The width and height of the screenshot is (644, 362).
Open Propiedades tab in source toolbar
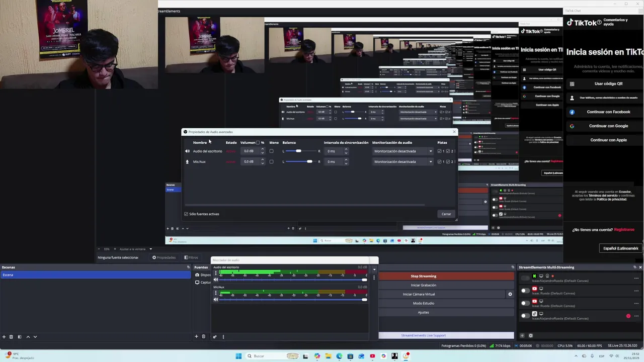click(x=164, y=257)
